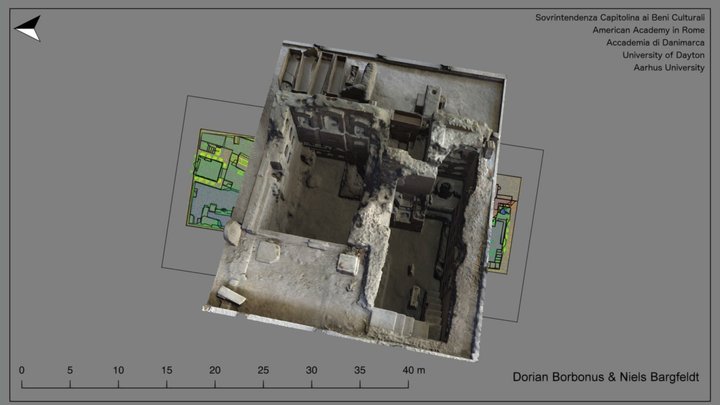Click the '10' label on scale bar

click(118, 370)
